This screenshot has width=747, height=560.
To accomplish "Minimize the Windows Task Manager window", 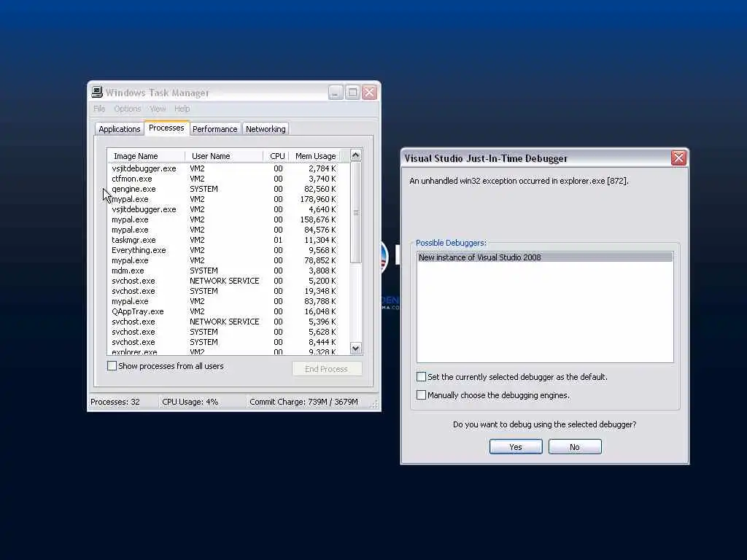I will 336,93.
